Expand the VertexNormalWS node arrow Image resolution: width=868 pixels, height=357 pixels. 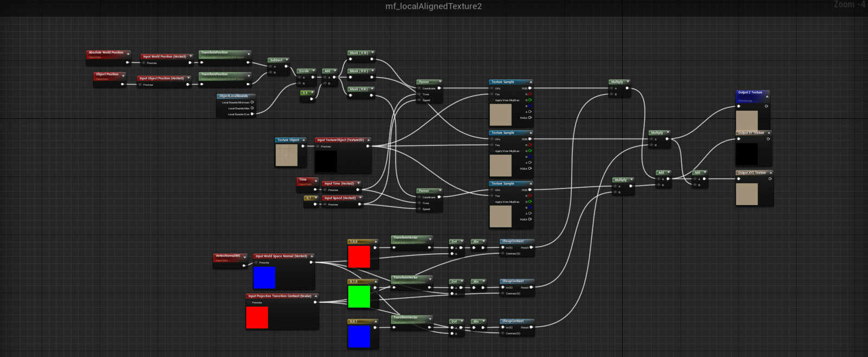245,257
